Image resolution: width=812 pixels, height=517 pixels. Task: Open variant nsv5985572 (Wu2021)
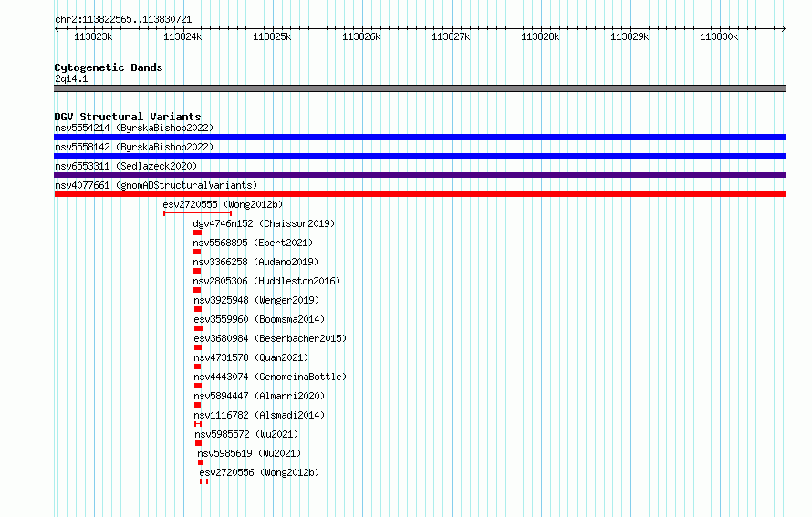(x=246, y=434)
